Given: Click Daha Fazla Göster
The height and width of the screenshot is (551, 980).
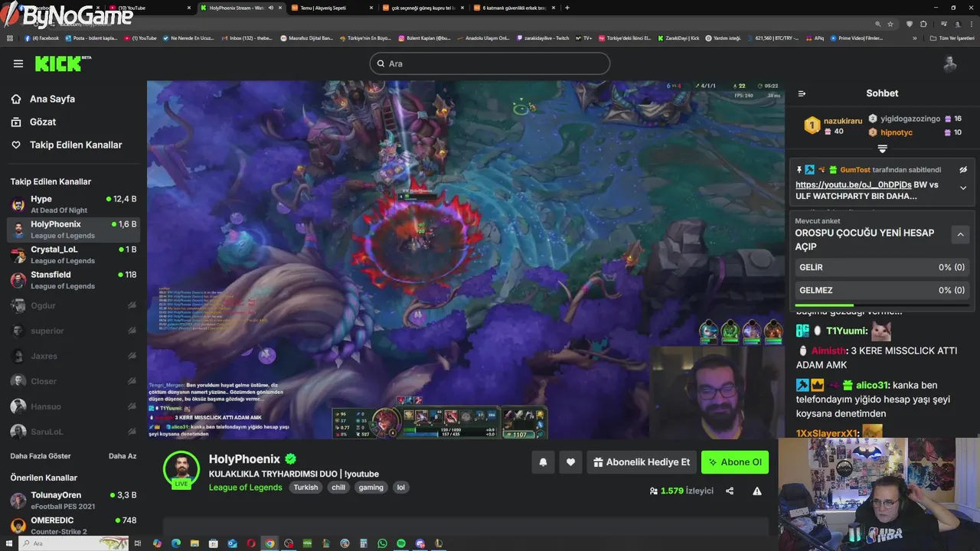Looking at the screenshot, I should [x=41, y=456].
